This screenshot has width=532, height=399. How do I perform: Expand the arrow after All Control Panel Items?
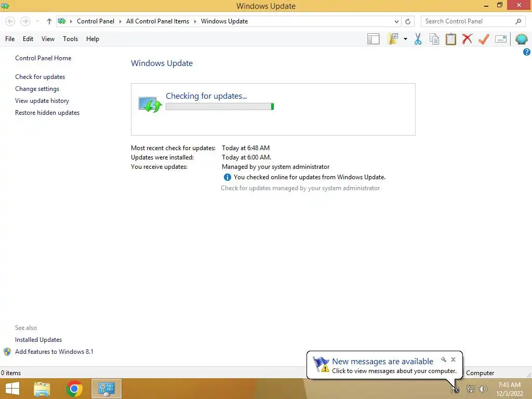coord(195,21)
